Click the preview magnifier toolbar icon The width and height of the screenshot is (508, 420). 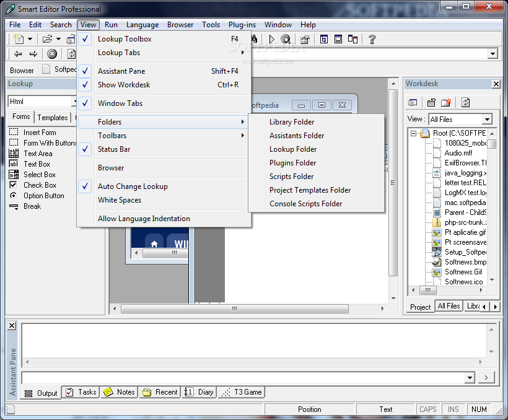286,39
